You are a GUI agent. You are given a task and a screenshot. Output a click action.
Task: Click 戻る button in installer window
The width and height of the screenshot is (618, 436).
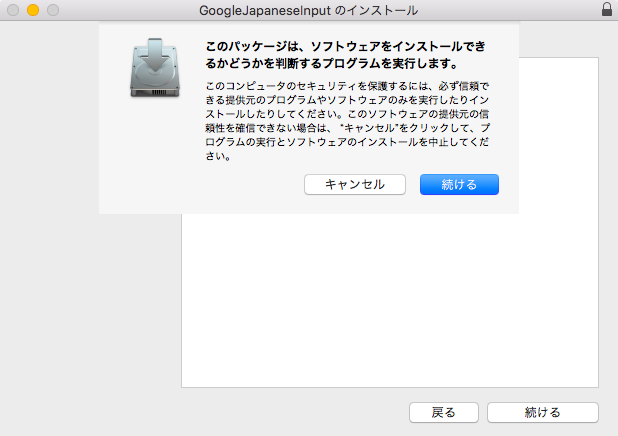point(444,412)
